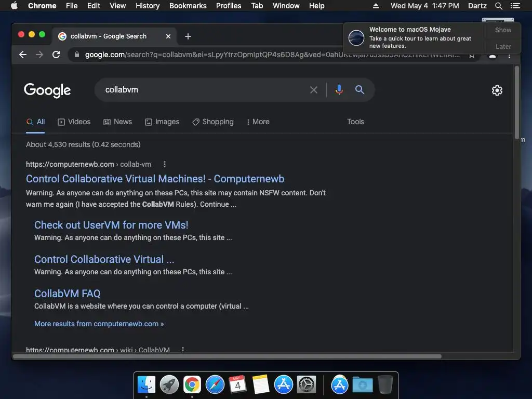Open Check out UserVM for more VMs! link
Image resolution: width=532 pixels, height=399 pixels.
(111, 225)
